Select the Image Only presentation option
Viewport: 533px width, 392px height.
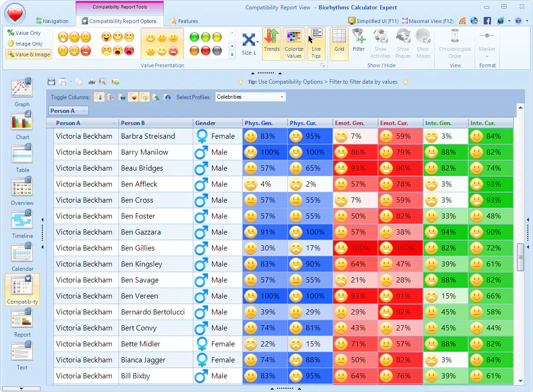pyautogui.click(x=25, y=44)
